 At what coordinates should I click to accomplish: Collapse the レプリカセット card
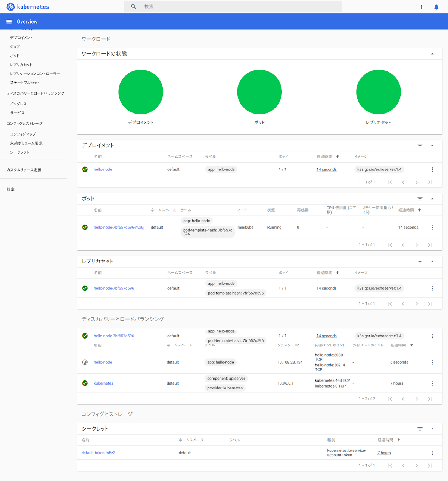pyautogui.click(x=432, y=262)
